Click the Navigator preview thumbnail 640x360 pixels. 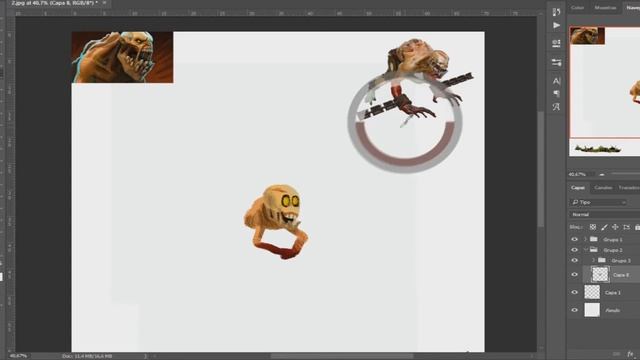tap(605, 91)
